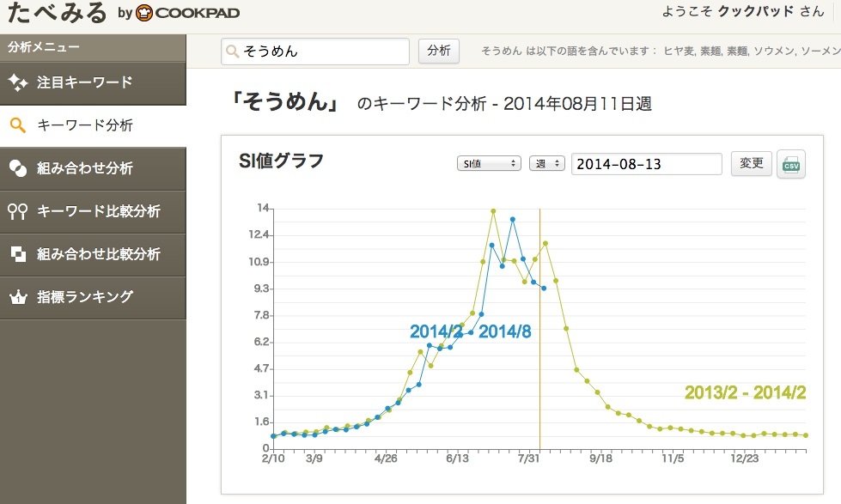This screenshot has height=504, width=841.
Task: Go to キーワード比較分析 page
Action: coord(93,211)
